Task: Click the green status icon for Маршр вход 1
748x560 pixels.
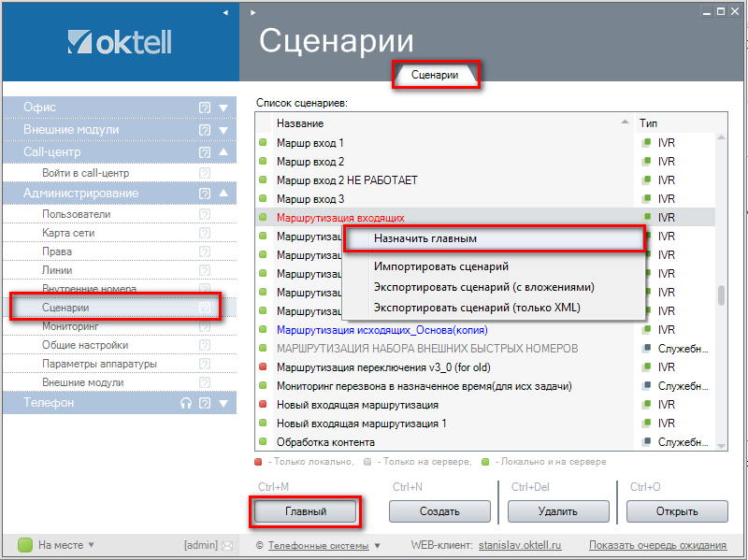Action: [x=263, y=143]
